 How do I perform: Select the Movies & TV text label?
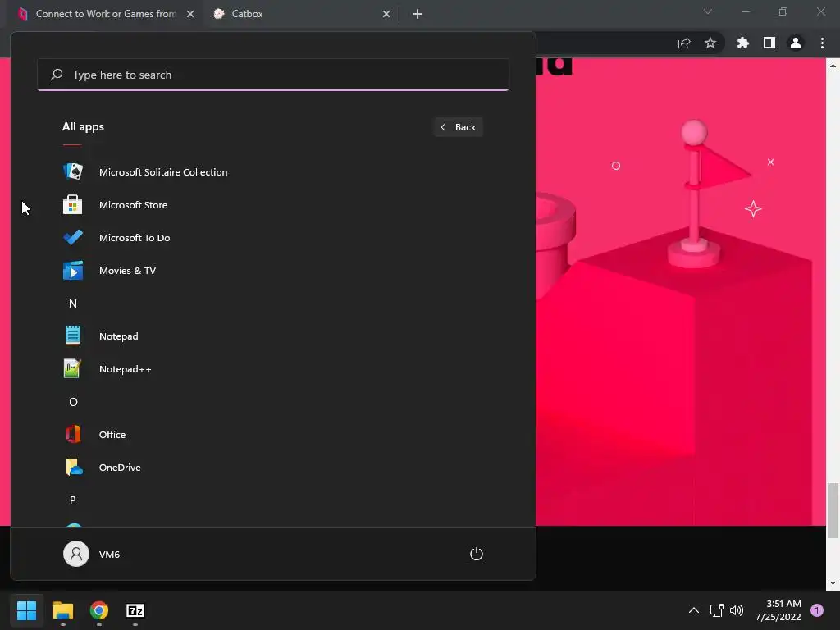127,271
